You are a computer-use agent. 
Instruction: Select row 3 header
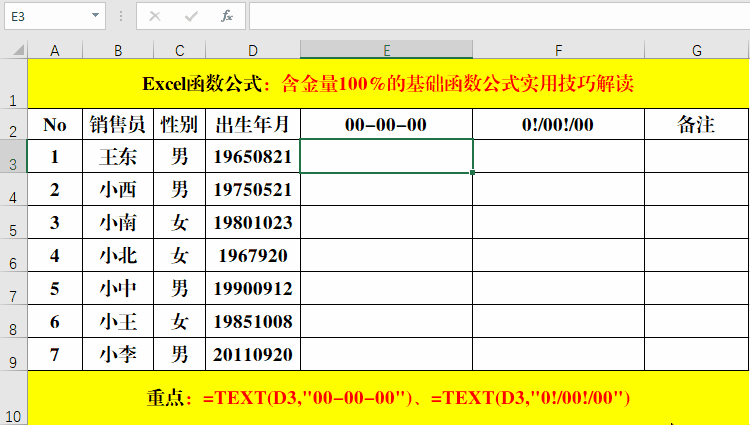[x=13, y=156]
